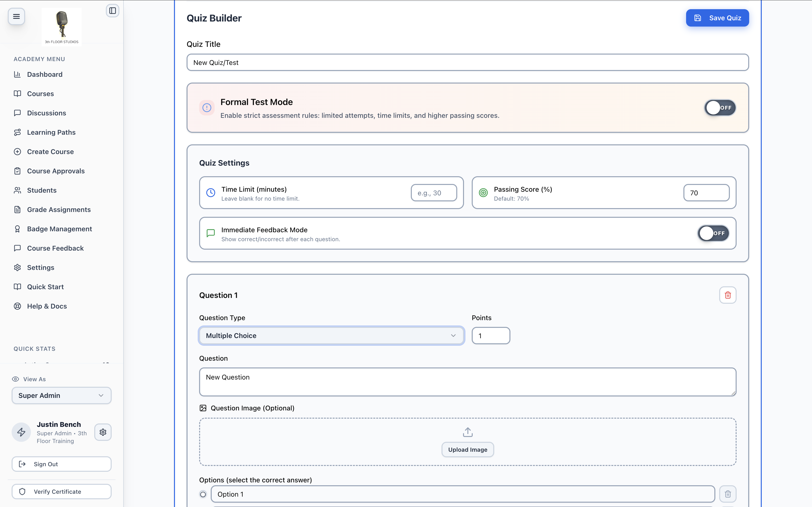Click the Formal Test Mode alert icon

[x=207, y=108]
